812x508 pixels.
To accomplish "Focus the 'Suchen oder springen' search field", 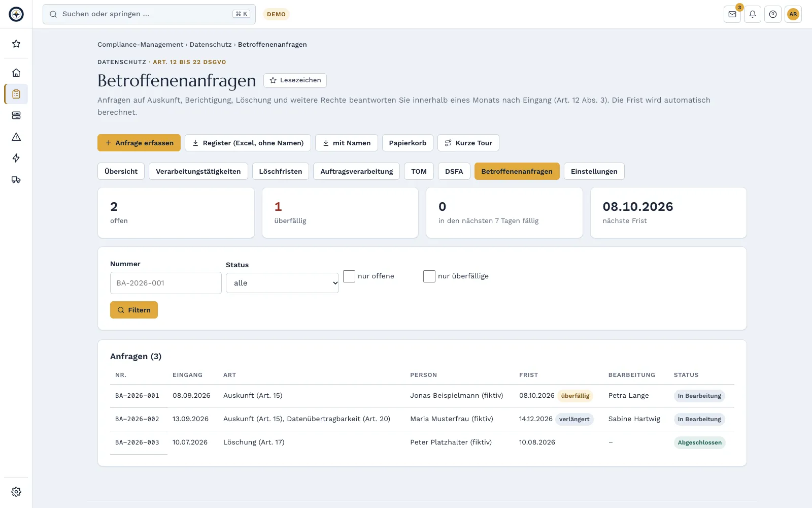I will click(149, 14).
